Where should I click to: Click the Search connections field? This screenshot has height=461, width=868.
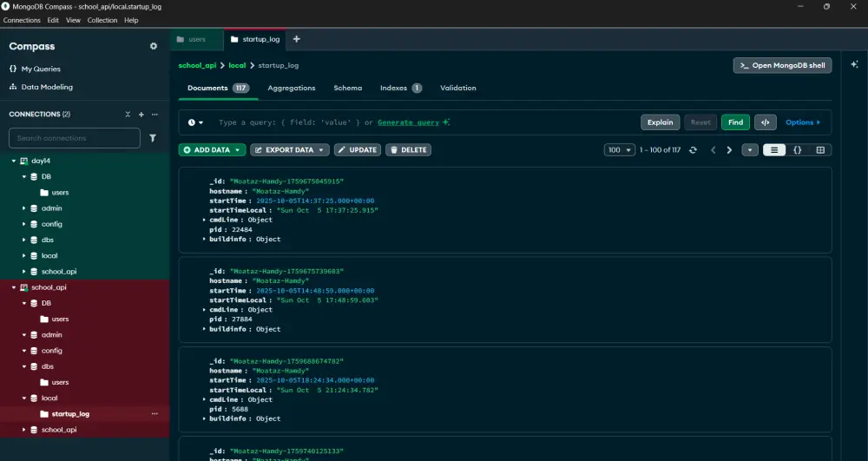[74, 138]
